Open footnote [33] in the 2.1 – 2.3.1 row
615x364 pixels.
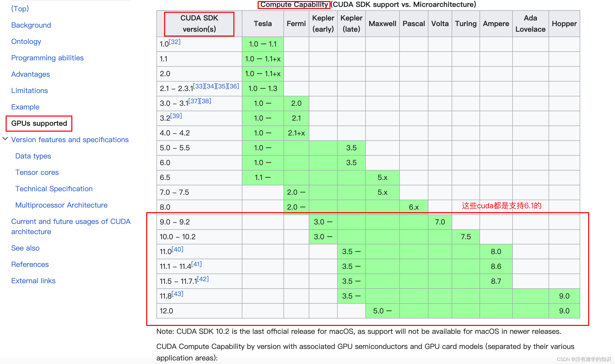pyautogui.click(x=199, y=86)
